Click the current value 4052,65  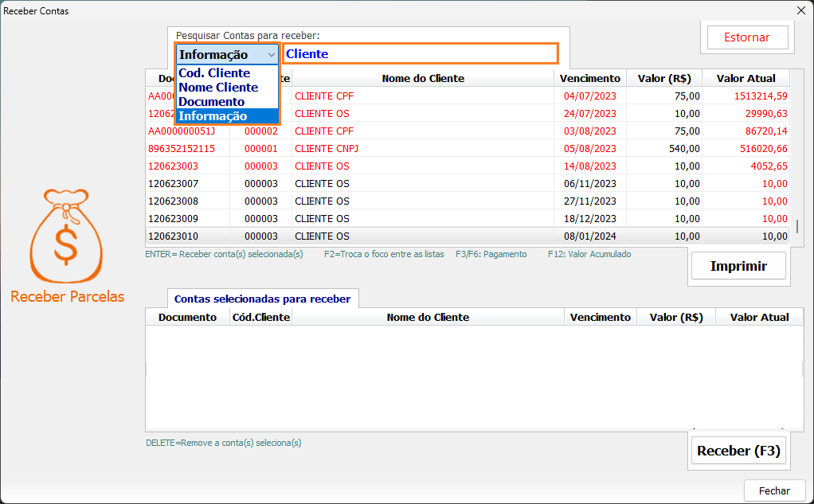pos(769,166)
